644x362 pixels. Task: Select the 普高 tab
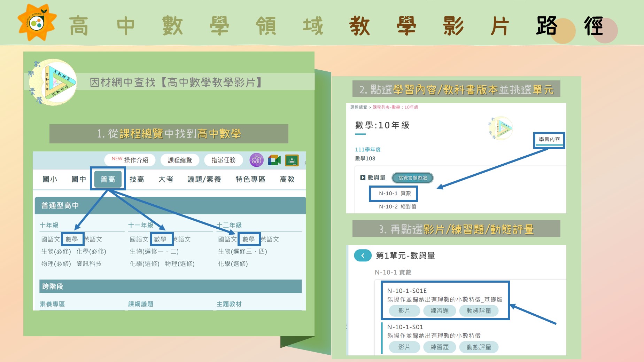point(108,179)
